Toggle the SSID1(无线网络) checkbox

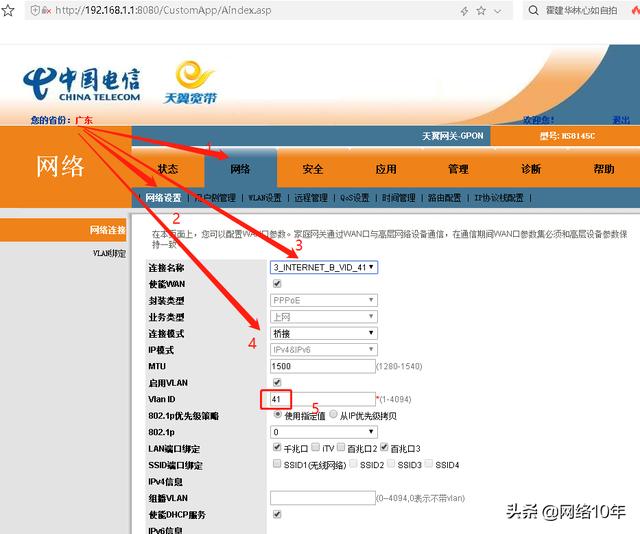point(277,463)
